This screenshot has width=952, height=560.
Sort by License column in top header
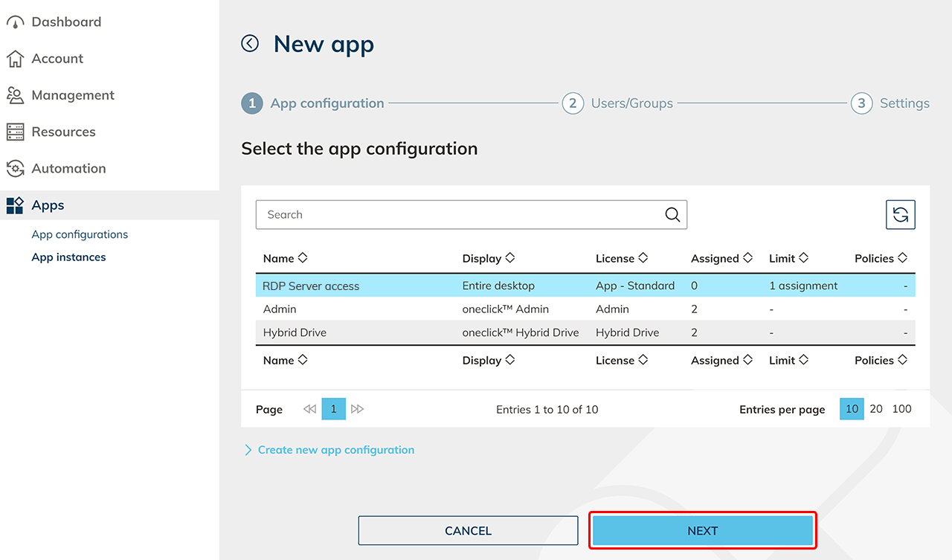click(x=621, y=259)
